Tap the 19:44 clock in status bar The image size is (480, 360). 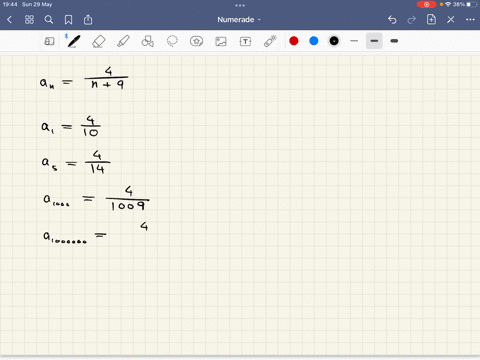[x=10, y=4]
